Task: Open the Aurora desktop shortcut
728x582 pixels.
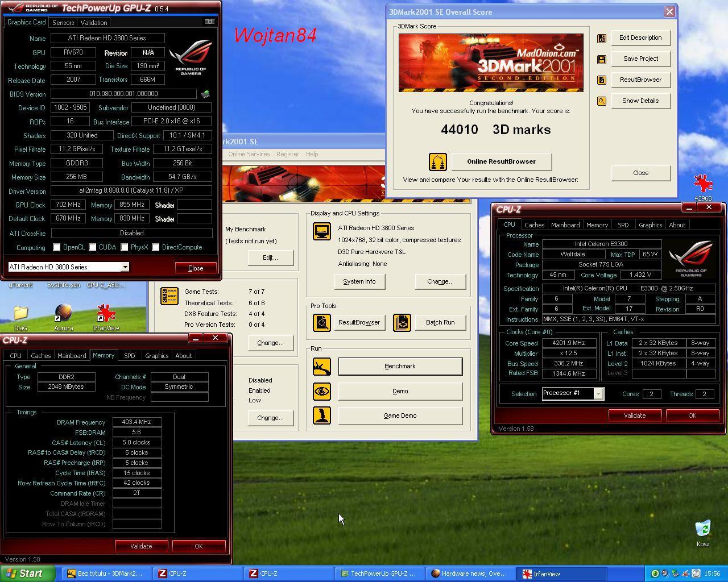Action: [63, 317]
